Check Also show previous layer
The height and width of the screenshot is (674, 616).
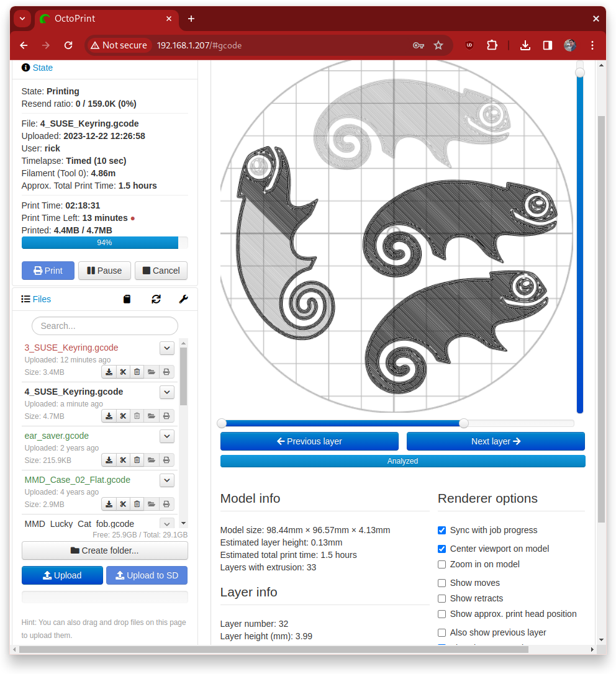click(442, 632)
